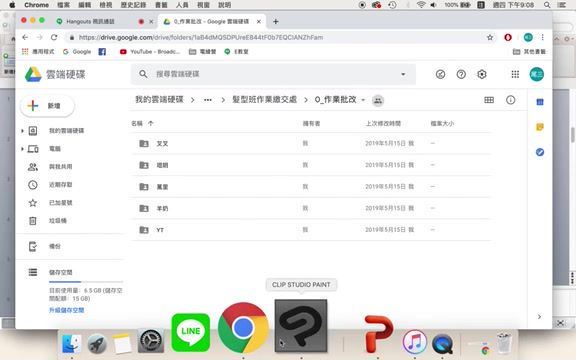The height and width of the screenshot is (360, 576).
Task: Select the 叉叉 folder row
Action: pyautogui.click(x=311, y=144)
